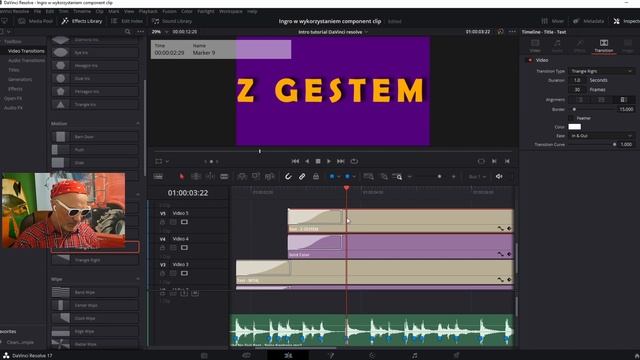Click the Insert Clip icon
Viewport: 640px width, 360px height.
[242, 176]
